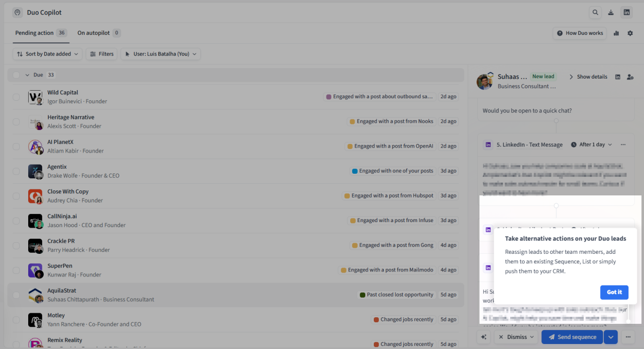Click the download/export icon at top right
Image resolution: width=644 pixels, height=349 pixels.
(611, 12)
